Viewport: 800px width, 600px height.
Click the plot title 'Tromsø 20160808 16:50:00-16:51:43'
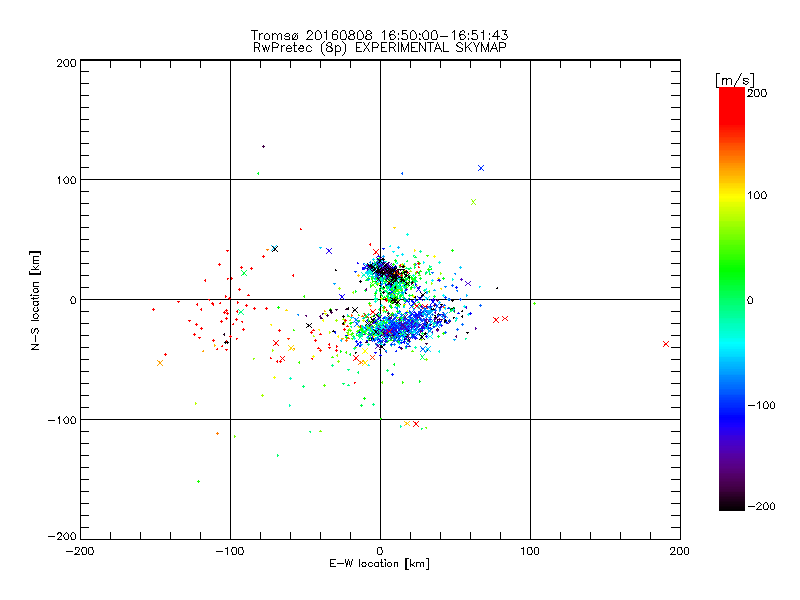(379, 35)
